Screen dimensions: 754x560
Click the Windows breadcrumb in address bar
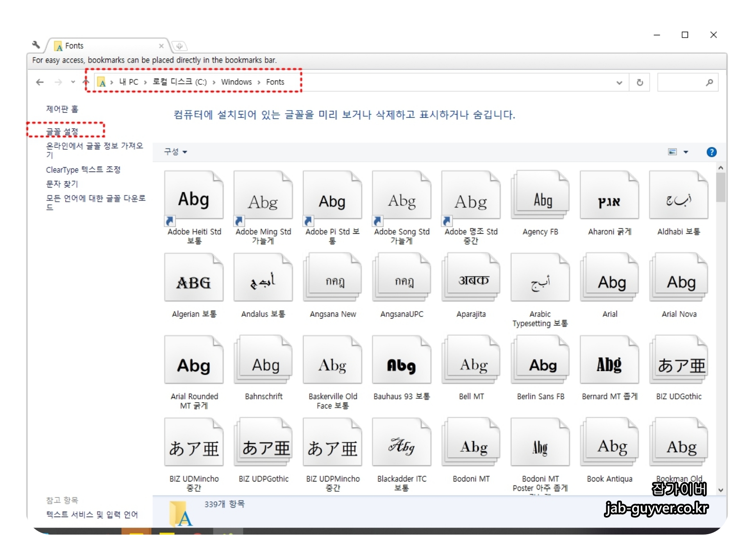coord(236,82)
